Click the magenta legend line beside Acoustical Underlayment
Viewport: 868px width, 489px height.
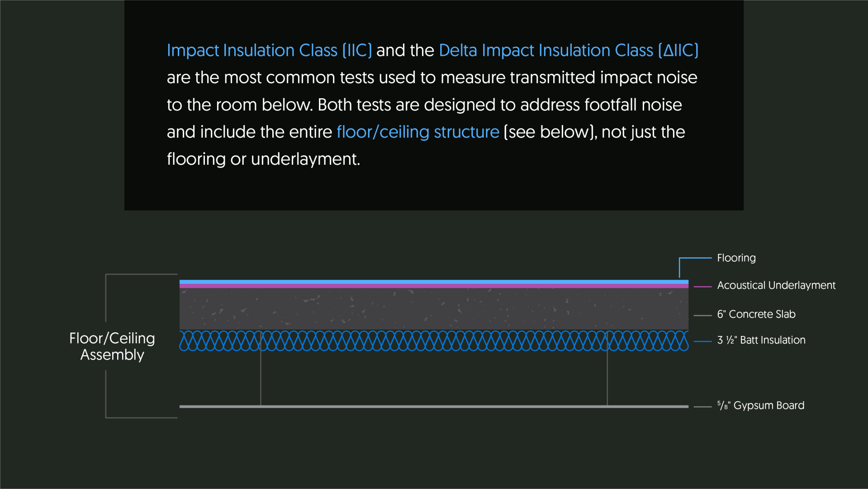pyautogui.click(x=702, y=287)
